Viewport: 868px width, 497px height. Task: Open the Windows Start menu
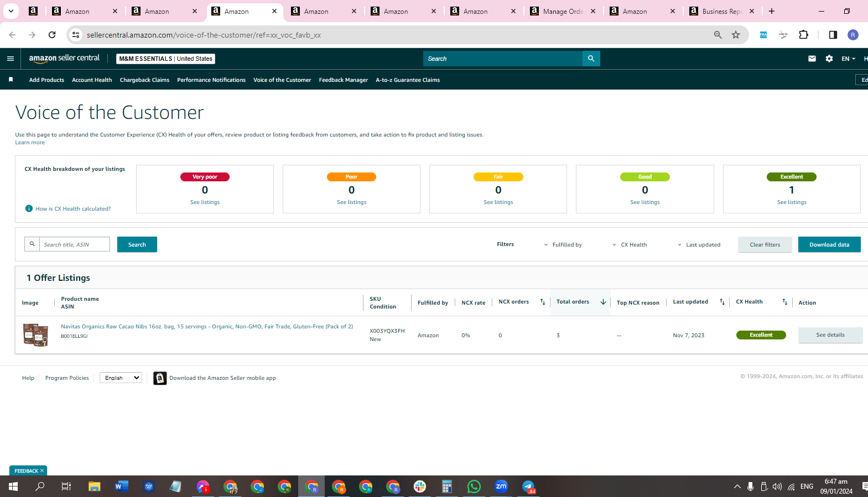(x=13, y=486)
